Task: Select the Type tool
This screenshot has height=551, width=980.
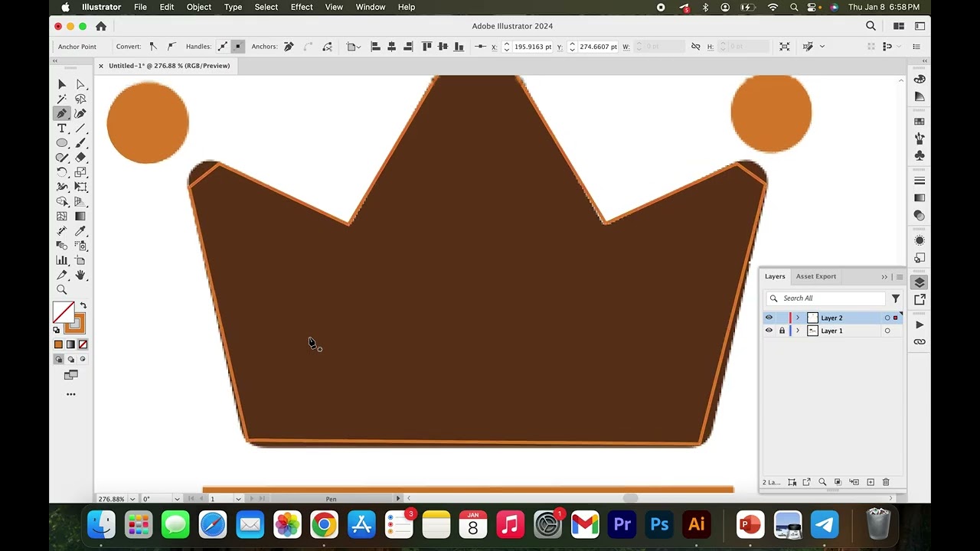Action: (62, 128)
